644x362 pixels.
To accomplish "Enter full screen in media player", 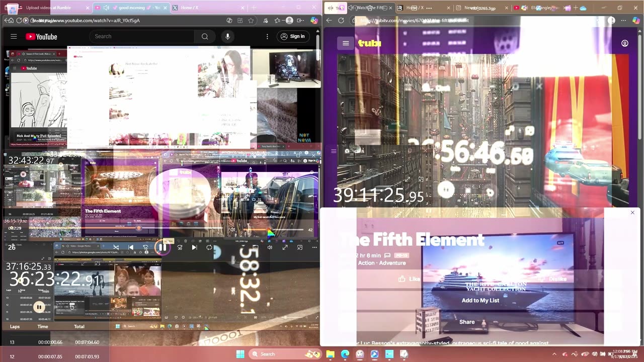I will click(x=285, y=247).
